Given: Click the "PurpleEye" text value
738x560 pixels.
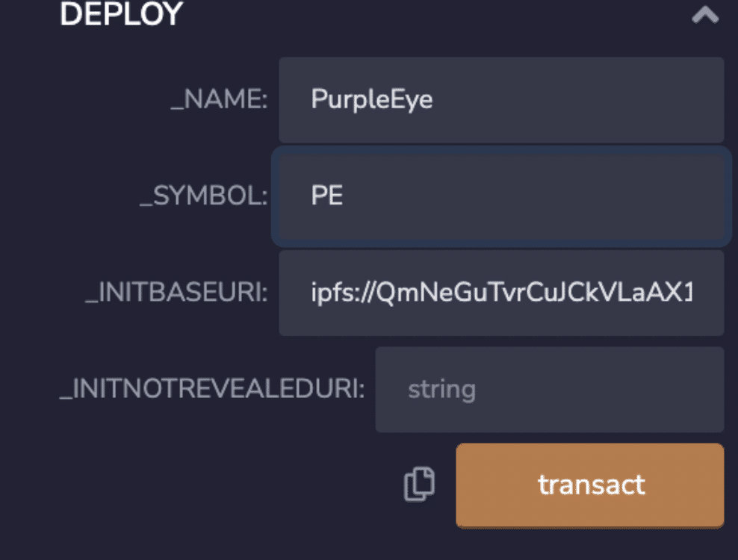Looking at the screenshot, I should click(x=371, y=100).
